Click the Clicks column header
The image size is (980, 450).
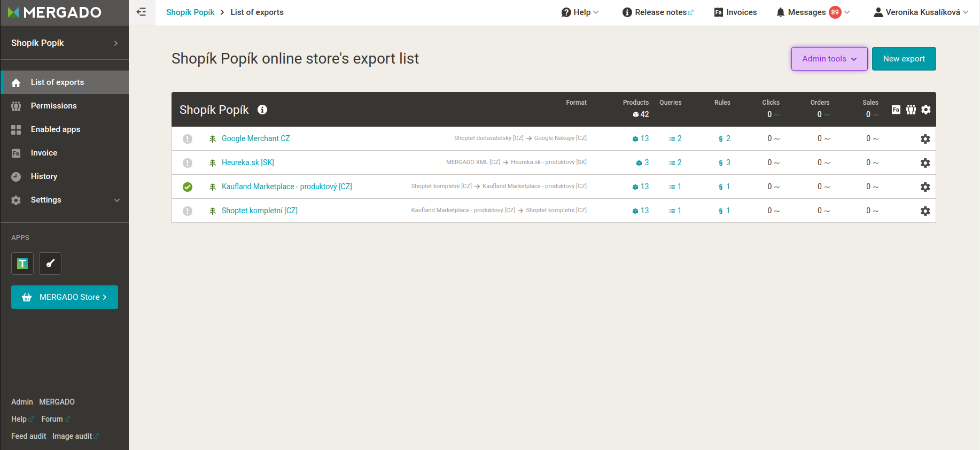tap(771, 103)
